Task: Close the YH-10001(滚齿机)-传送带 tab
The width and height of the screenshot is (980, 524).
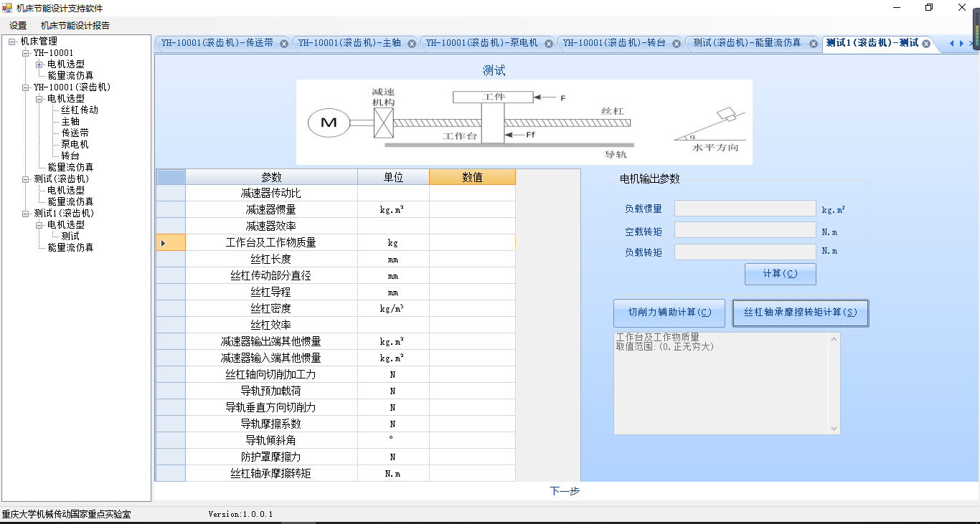Action: (284, 44)
